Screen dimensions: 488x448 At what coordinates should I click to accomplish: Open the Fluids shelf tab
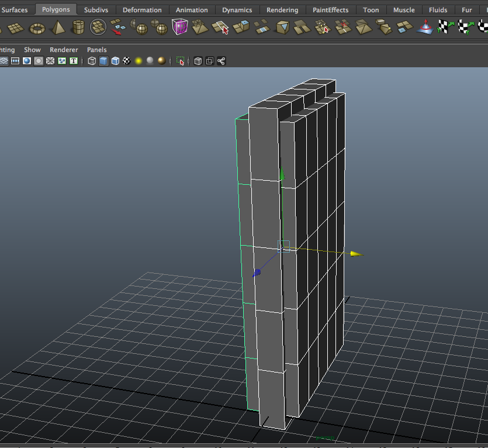(x=438, y=10)
